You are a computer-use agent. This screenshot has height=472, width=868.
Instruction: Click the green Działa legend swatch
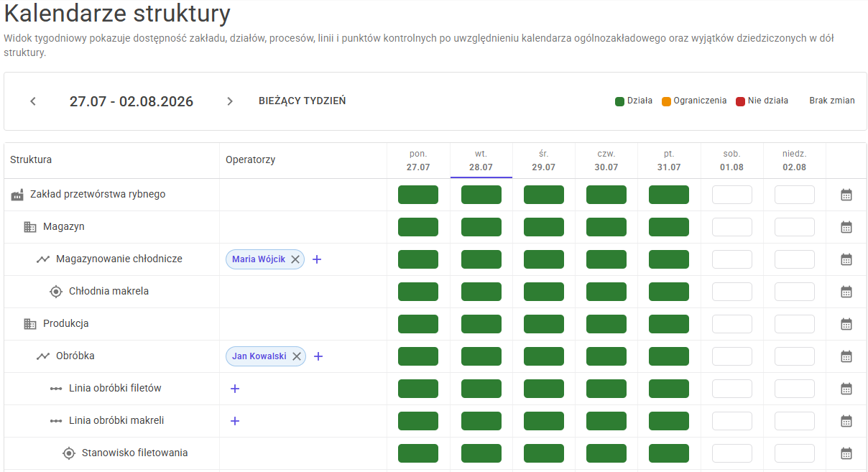click(619, 101)
